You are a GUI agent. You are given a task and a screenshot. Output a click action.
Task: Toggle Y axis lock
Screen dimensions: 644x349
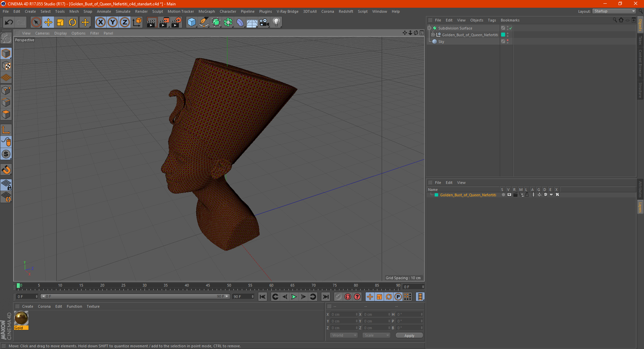click(113, 22)
